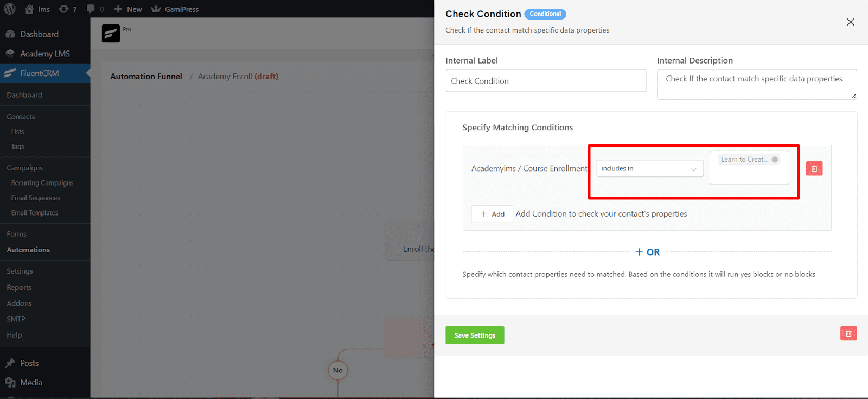
Task: Select Automations in the FluentCRM sidebar
Action: click(x=28, y=250)
